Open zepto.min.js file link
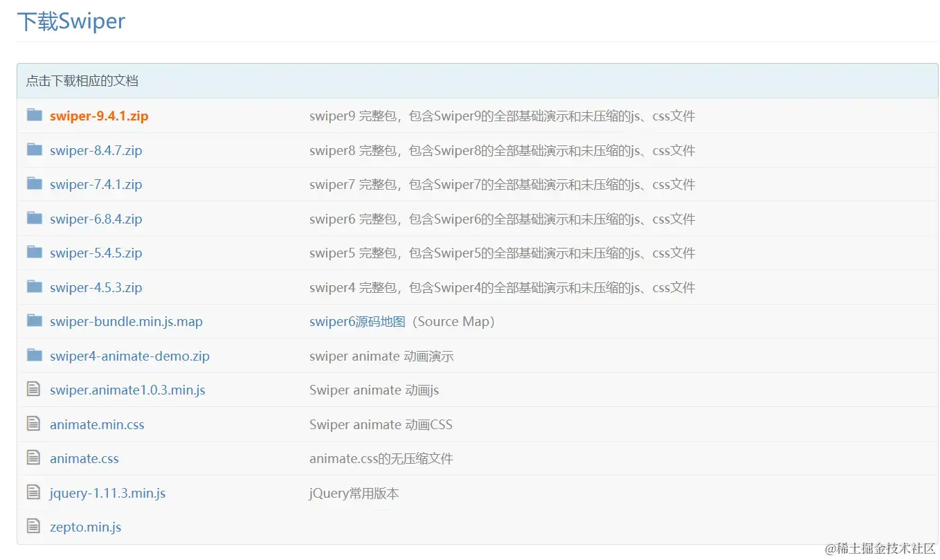 click(86, 527)
